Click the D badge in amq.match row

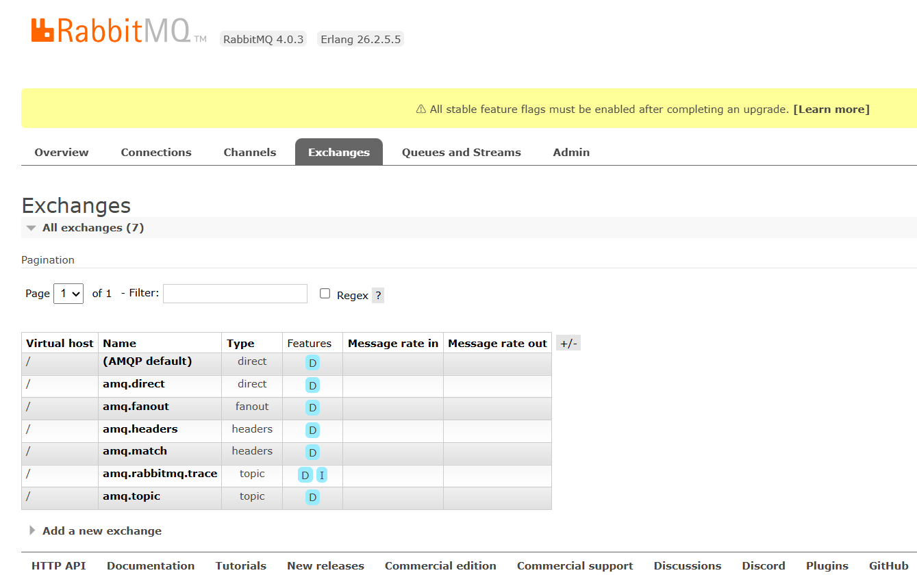[312, 452]
